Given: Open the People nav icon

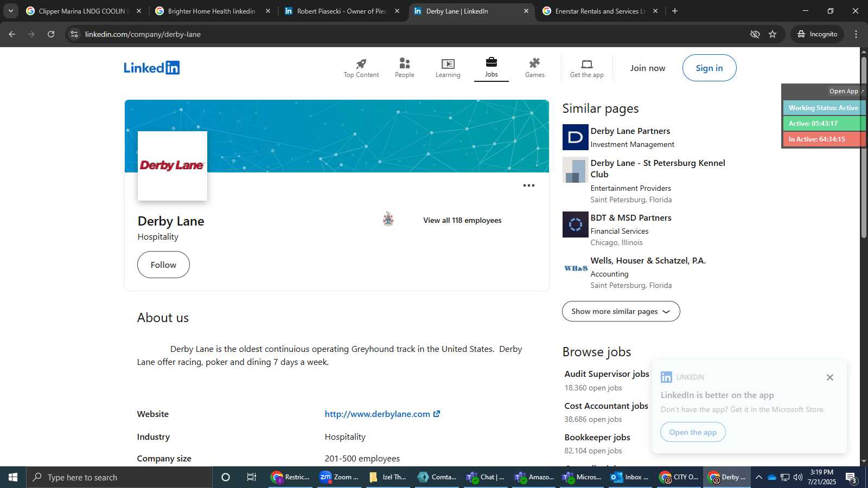Looking at the screenshot, I should point(404,63).
